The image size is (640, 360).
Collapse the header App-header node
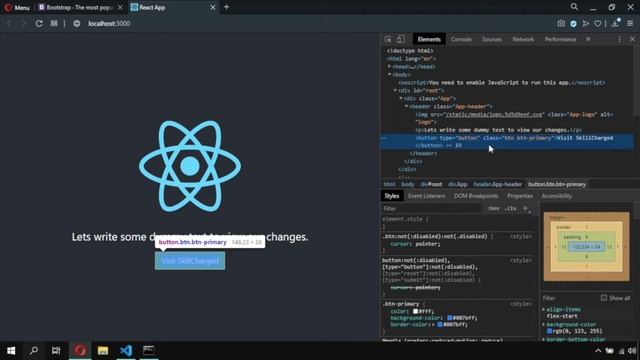point(407,107)
